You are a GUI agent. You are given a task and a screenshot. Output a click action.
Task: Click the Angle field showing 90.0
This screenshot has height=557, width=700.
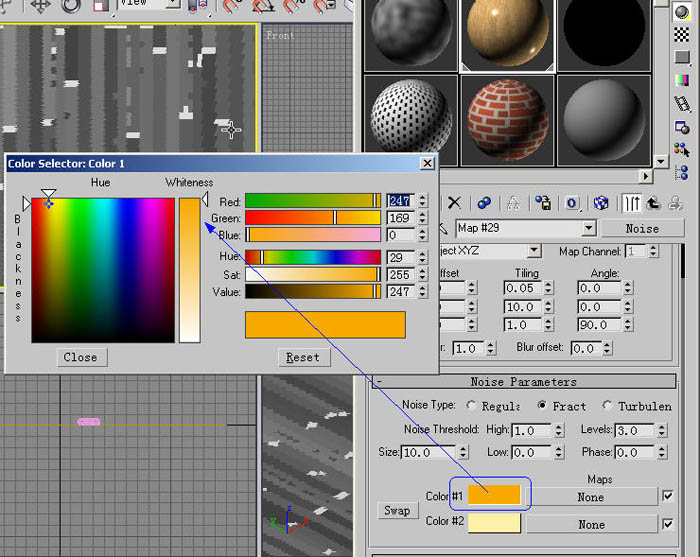pyautogui.click(x=599, y=324)
